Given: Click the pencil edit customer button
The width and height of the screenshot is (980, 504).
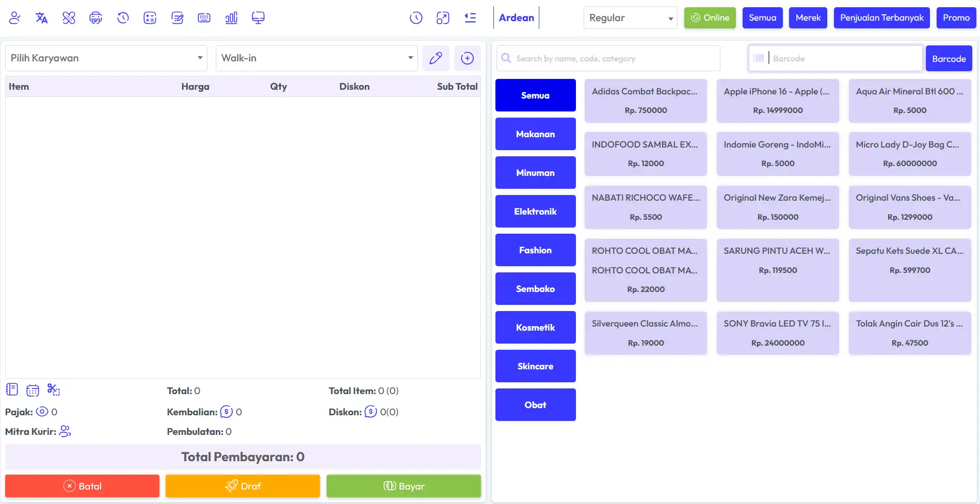Looking at the screenshot, I should [x=436, y=58].
